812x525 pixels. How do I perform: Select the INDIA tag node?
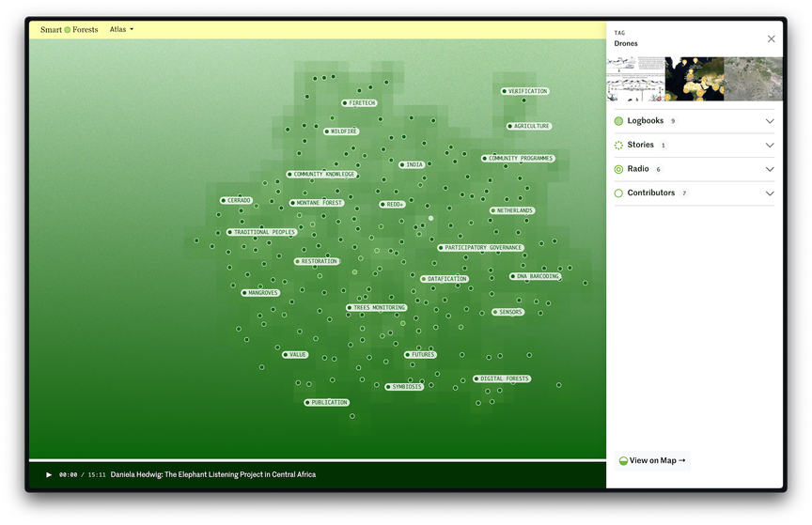412,164
